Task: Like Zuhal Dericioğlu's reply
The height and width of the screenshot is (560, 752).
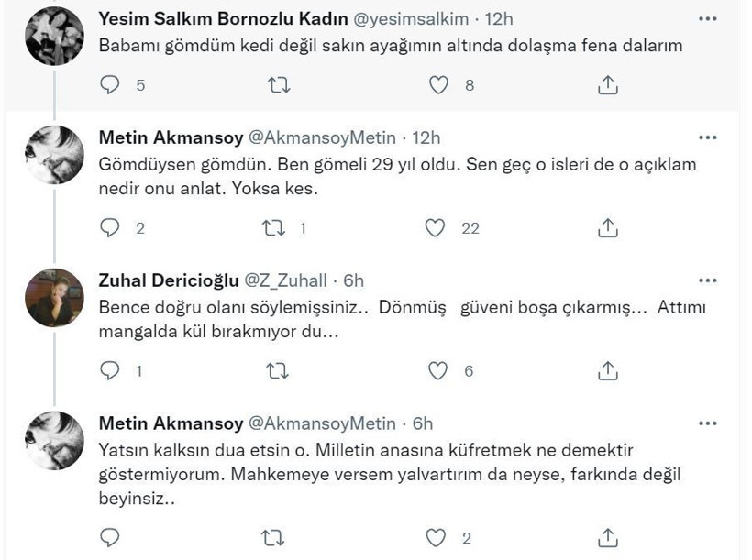Action: coord(437,370)
